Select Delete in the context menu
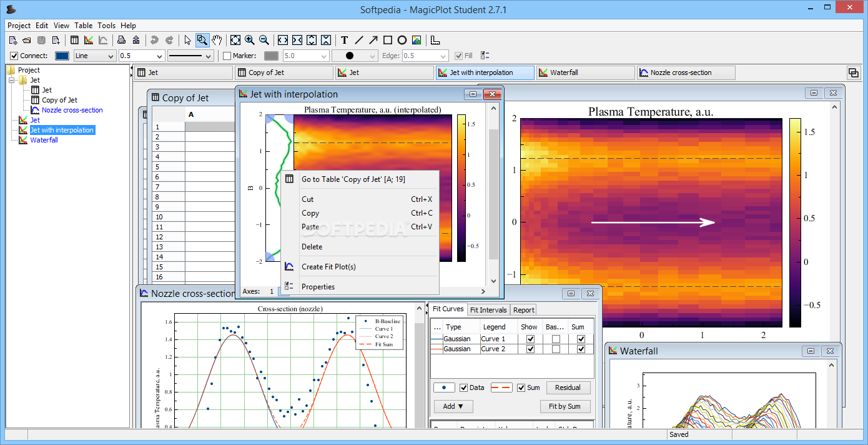This screenshot has width=868, height=445. [x=360, y=247]
